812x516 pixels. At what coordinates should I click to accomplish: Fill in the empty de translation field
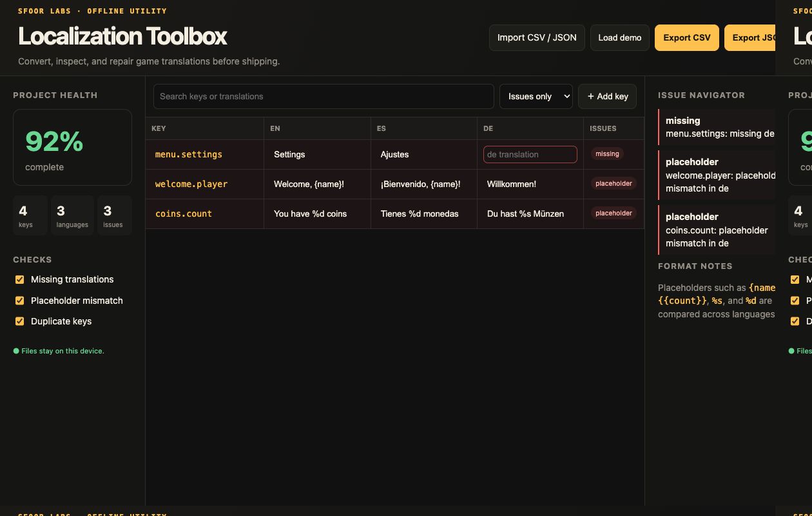[530, 154]
